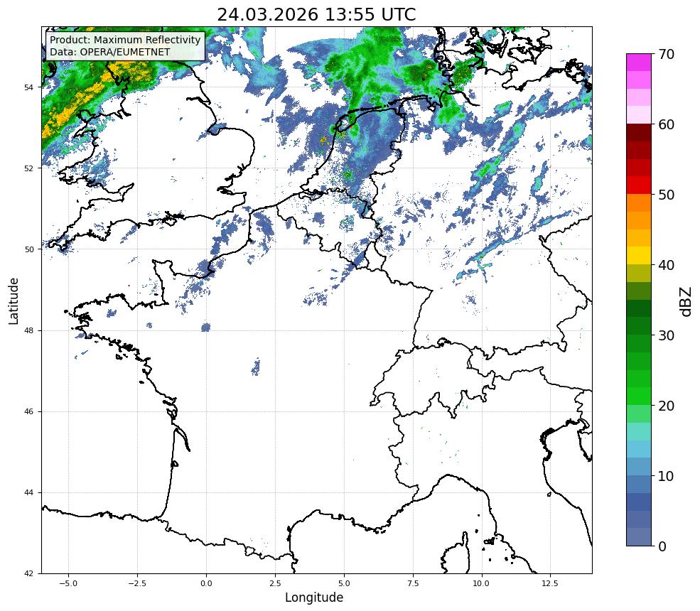Click latitude tick label 48
This screenshot has width=700, height=611.
tap(28, 330)
